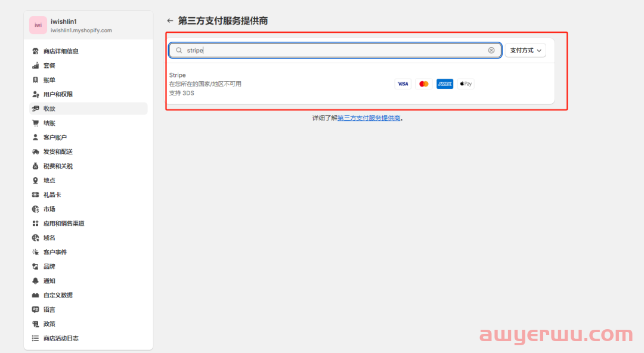Click the cursor-click icon next to 客户事件

[35, 252]
